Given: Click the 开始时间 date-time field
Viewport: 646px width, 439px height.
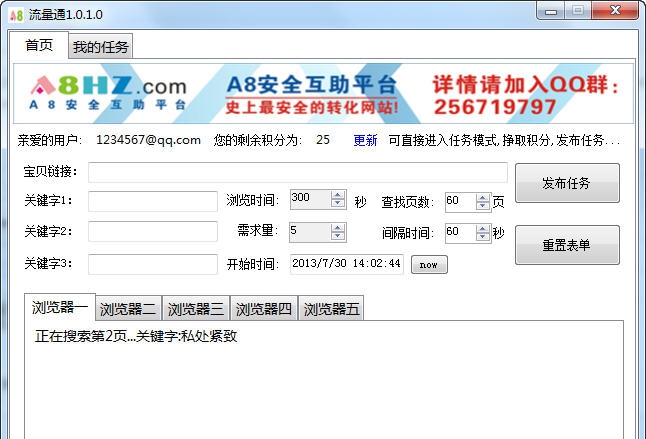Looking at the screenshot, I should coord(346,264).
